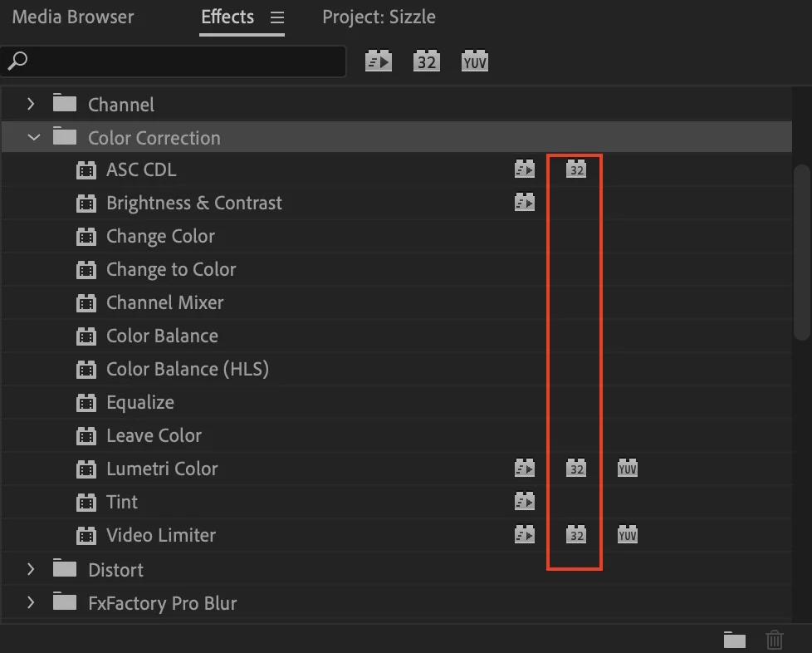The image size is (812, 653).
Task: Toggle the 32 badge next to ASC CDL
Action: pos(575,169)
